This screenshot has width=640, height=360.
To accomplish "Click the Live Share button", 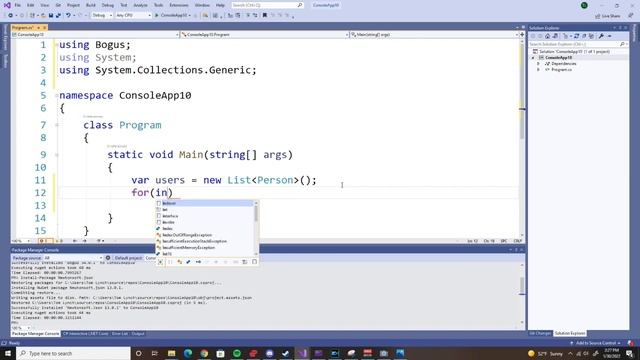I will coord(608,16).
